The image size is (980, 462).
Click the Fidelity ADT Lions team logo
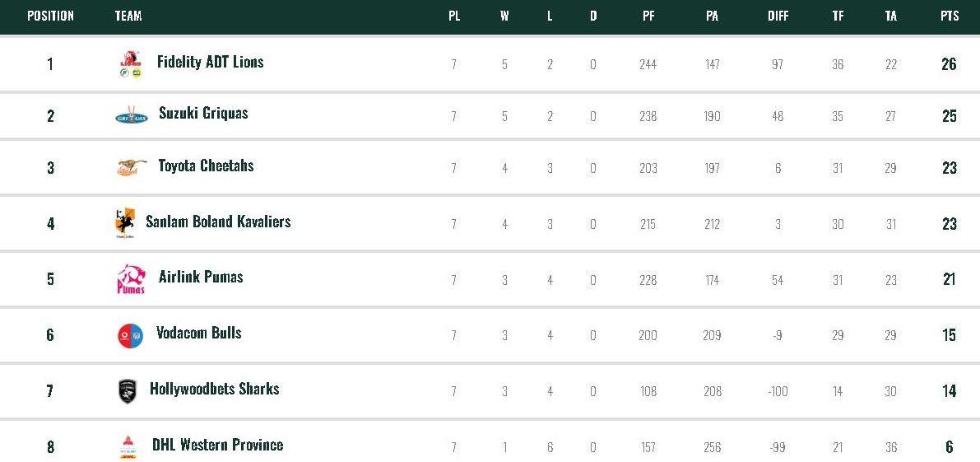[131, 64]
